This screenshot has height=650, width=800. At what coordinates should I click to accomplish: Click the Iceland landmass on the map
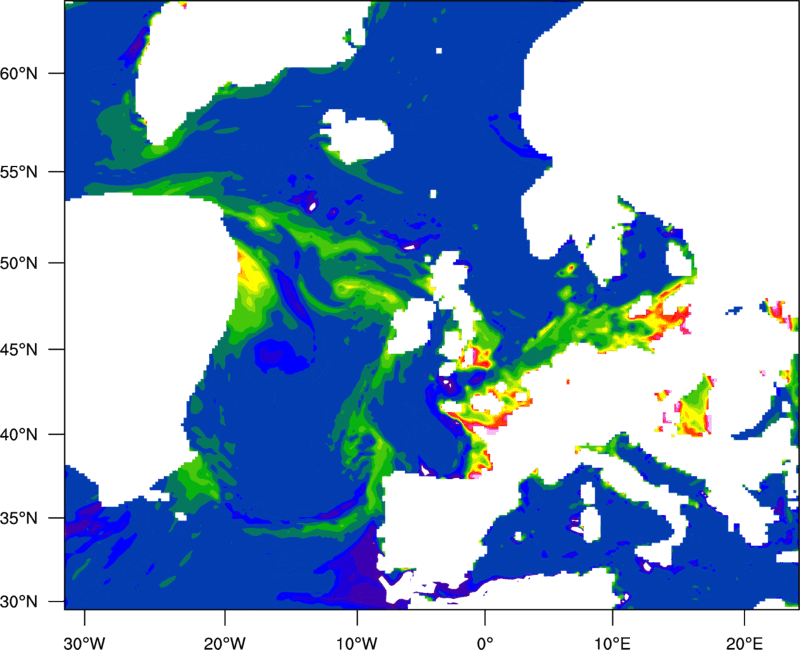(x=356, y=135)
